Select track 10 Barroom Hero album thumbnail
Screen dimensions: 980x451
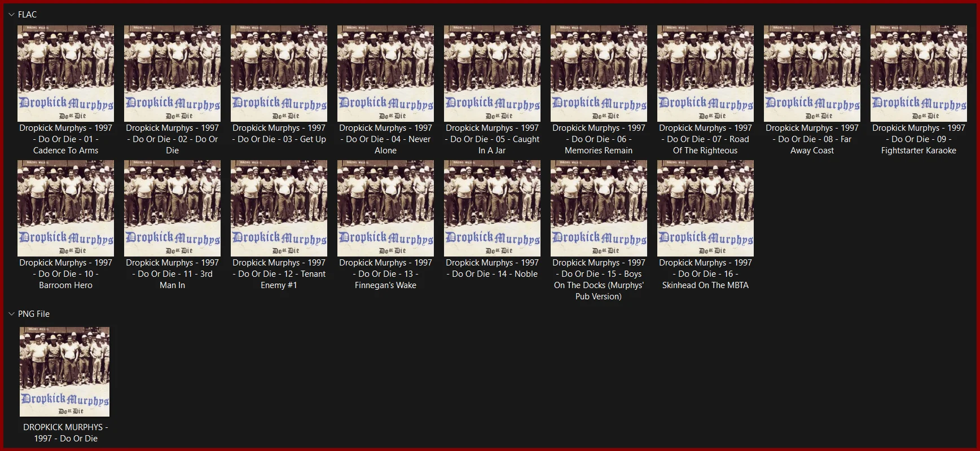[65, 208]
